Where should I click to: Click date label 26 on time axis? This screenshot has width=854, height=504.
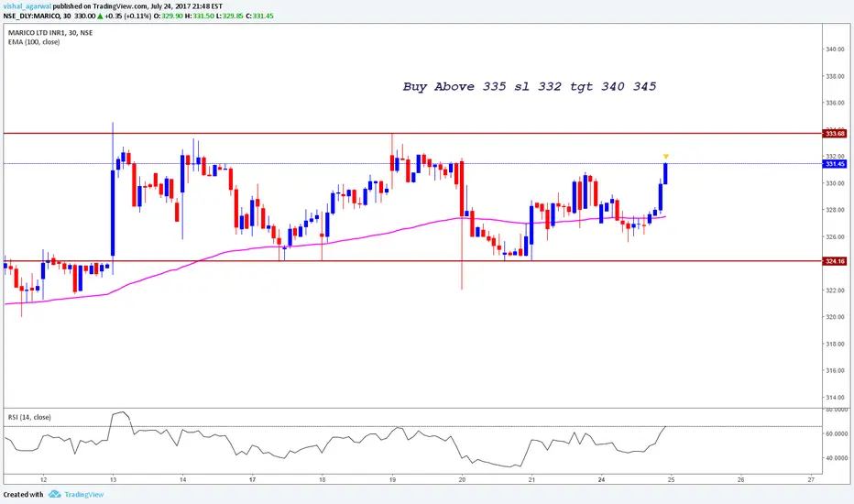tap(740, 480)
